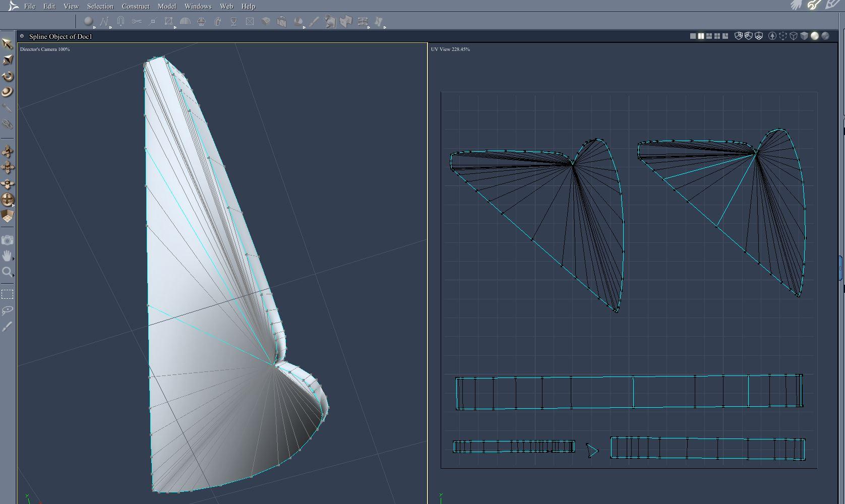Switch to single-view layout

click(x=693, y=36)
